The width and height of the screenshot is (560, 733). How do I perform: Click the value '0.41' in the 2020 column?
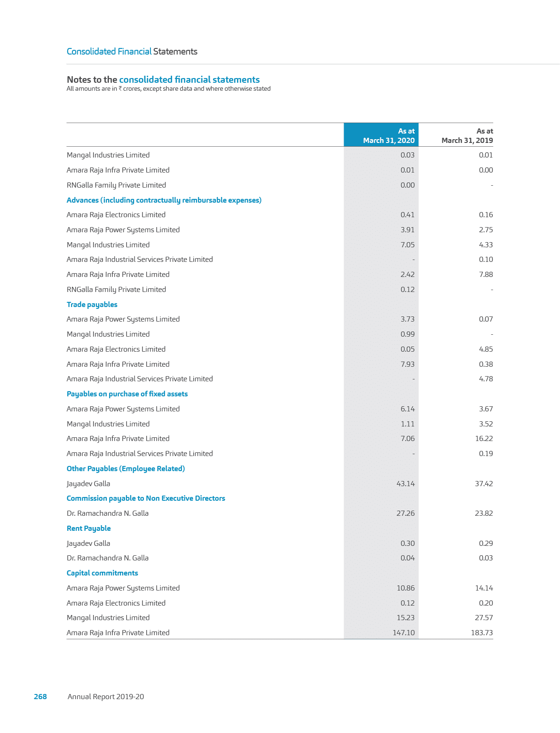click(x=408, y=215)
